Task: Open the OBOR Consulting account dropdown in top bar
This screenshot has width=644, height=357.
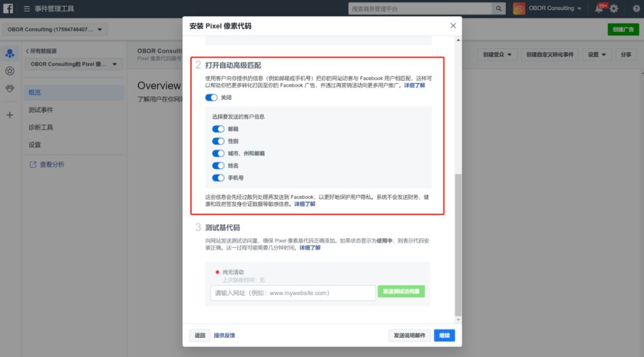Action: click(555, 8)
